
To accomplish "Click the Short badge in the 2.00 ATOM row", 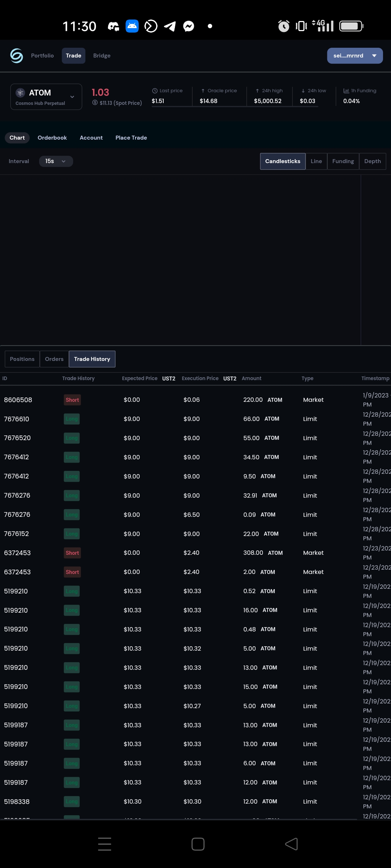I will point(72,572).
